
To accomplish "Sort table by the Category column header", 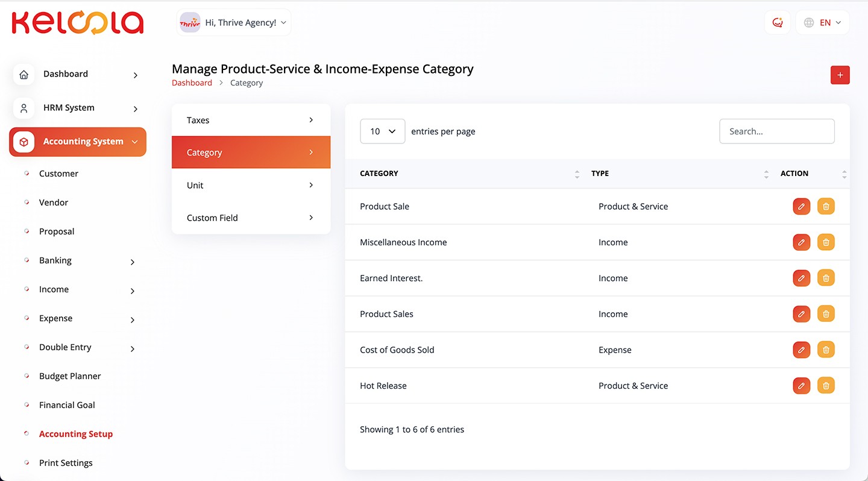I will click(x=379, y=174).
